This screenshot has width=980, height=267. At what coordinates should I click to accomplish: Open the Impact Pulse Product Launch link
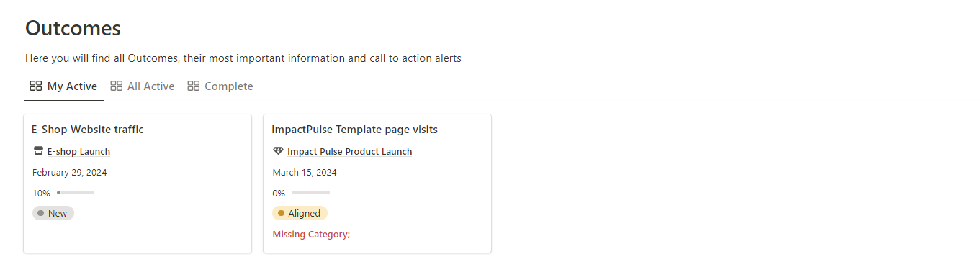pos(349,151)
